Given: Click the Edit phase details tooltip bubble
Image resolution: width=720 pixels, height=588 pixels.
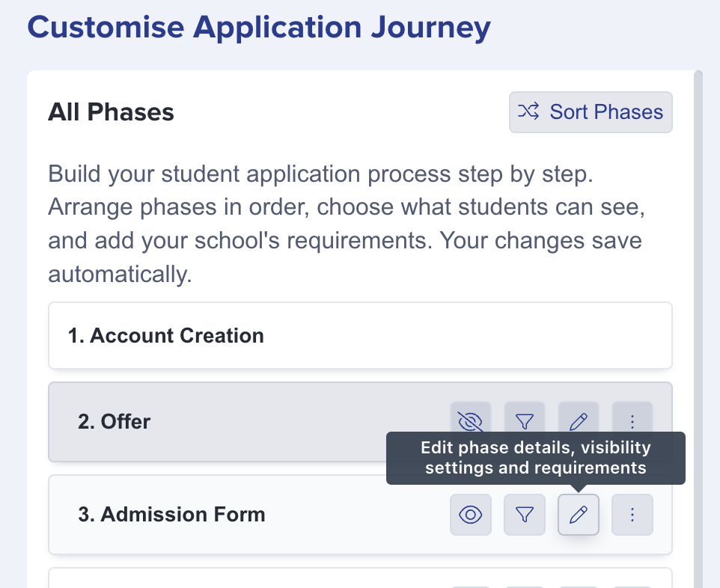Looking at the screenshot, I should (536, 458).
